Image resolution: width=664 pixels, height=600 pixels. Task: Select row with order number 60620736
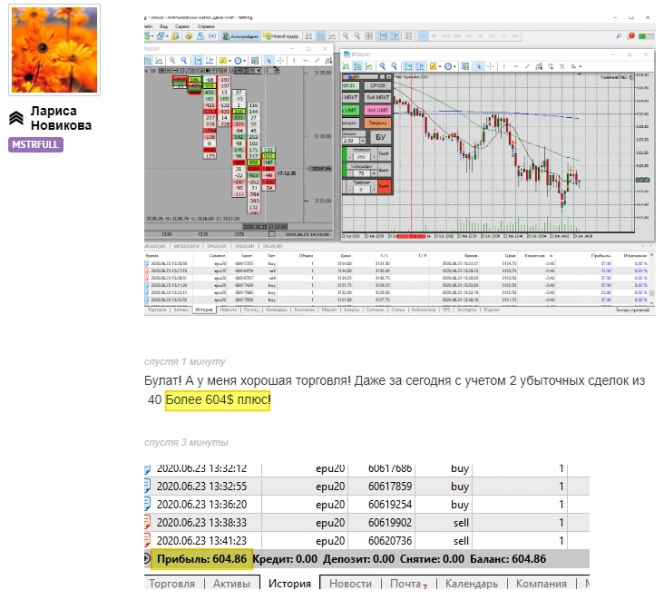tap(367, 540)
